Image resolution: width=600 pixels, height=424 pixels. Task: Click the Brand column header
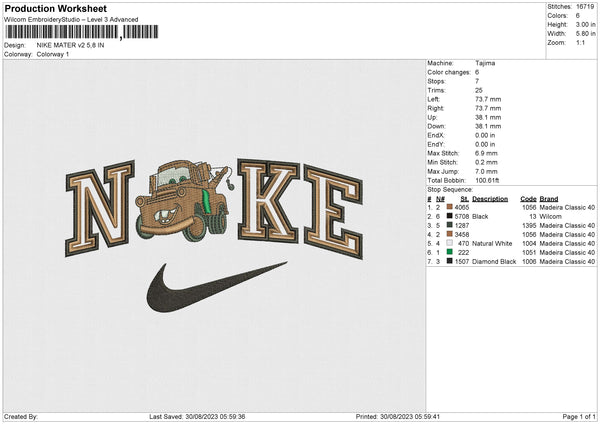coord(549,199)
